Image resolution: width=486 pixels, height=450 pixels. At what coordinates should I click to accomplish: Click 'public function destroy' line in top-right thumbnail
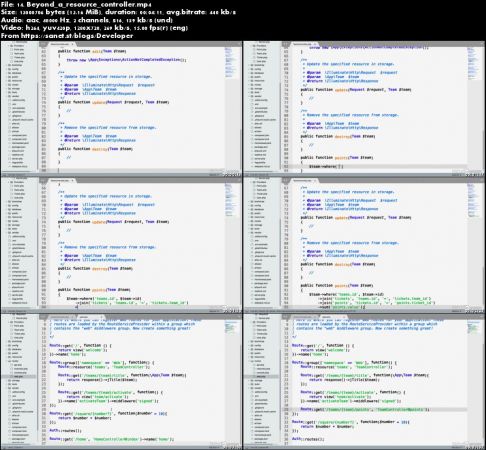pos(338,136)
